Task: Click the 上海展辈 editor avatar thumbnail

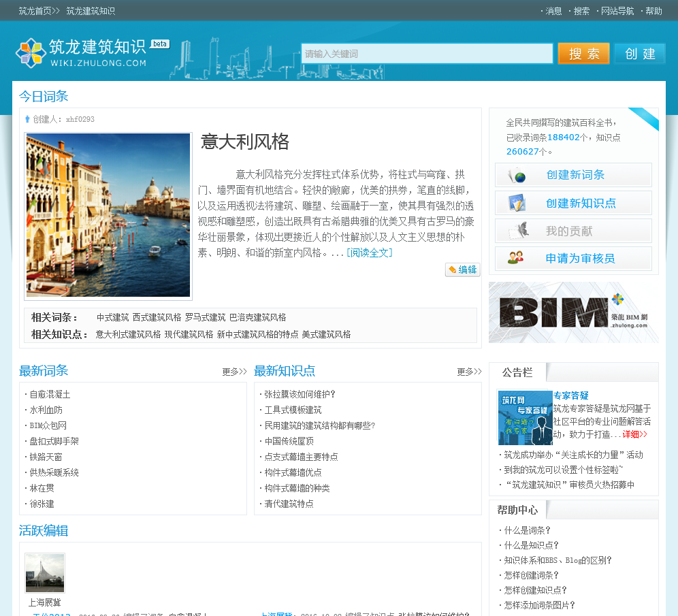Action: click(x=45, y=572)
